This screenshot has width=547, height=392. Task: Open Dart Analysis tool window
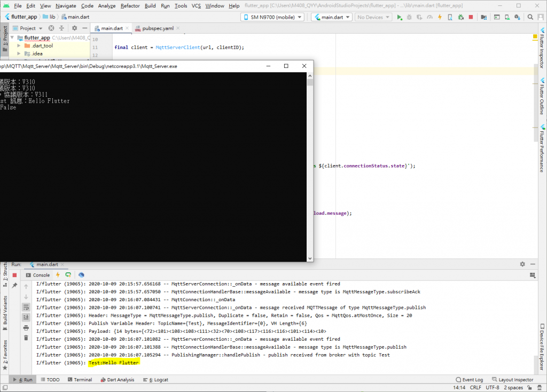coord(117,379)
